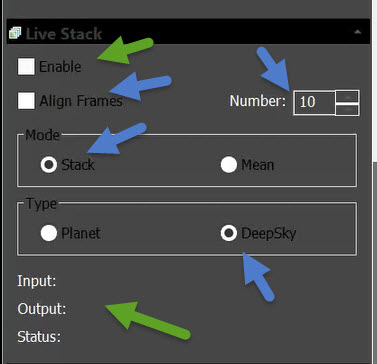Select the Mean mode radio button
377x364 pixels.
click(229, 165)
